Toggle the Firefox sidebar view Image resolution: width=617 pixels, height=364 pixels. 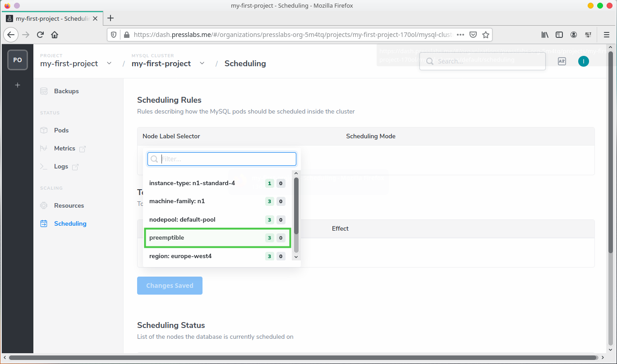pyautogui.click(x=559, y=35)
